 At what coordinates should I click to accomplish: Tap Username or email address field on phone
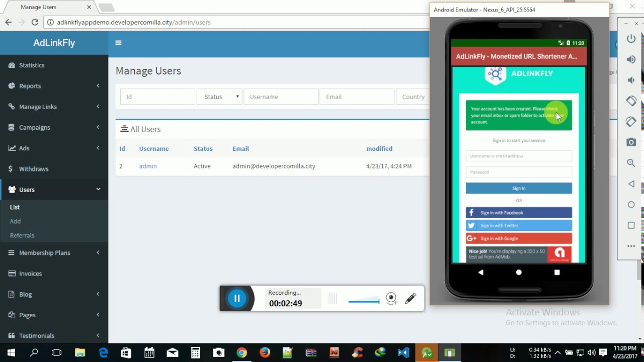[x=519, y=156]
